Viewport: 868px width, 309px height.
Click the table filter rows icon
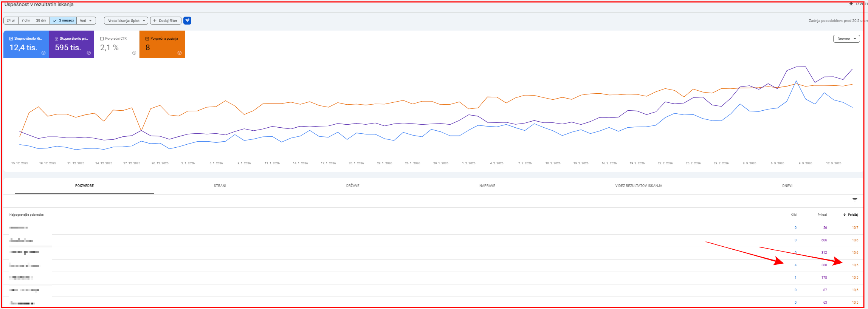tap(855, 200)
